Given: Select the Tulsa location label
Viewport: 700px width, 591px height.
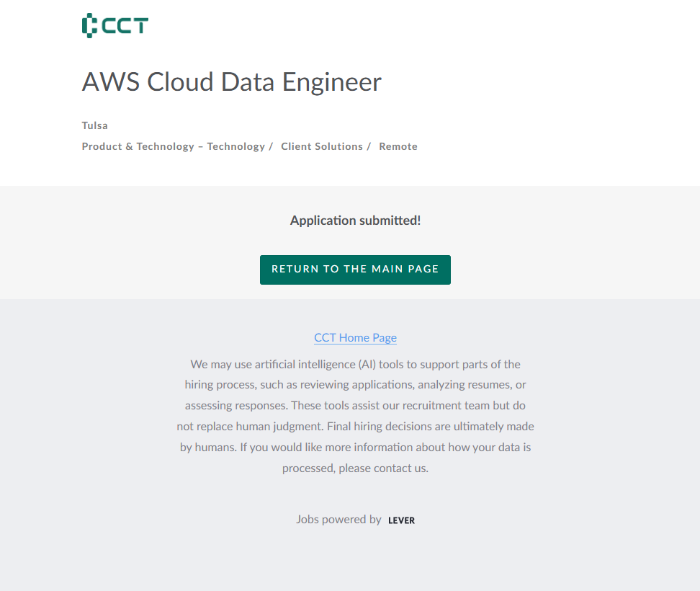Looking at the screenshot, I should [x=95, y=125].
